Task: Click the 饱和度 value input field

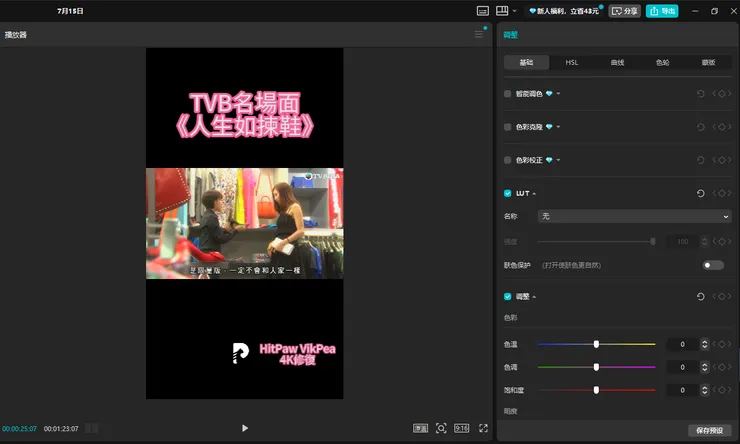Action: click(x=682, y=390)
